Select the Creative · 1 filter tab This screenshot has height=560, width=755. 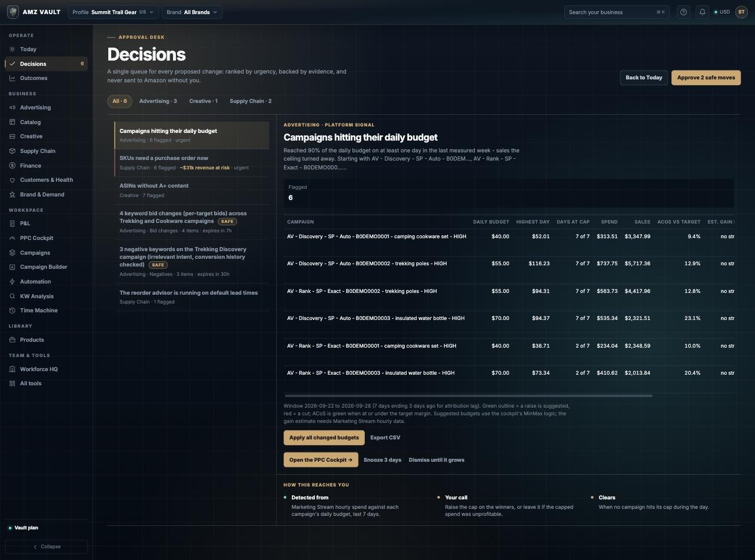pyautogui.click(x=203, y=101)
